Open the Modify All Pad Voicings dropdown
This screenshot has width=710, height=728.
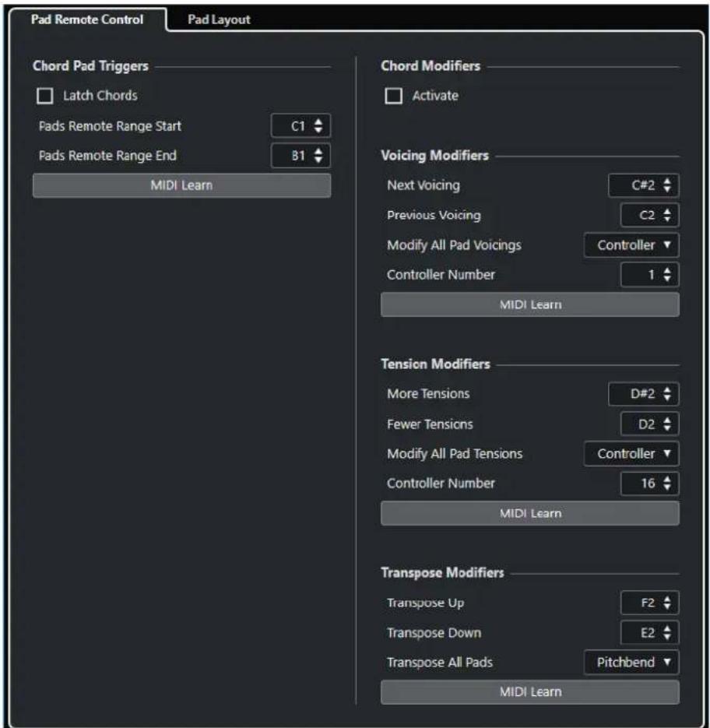point(631,245)
